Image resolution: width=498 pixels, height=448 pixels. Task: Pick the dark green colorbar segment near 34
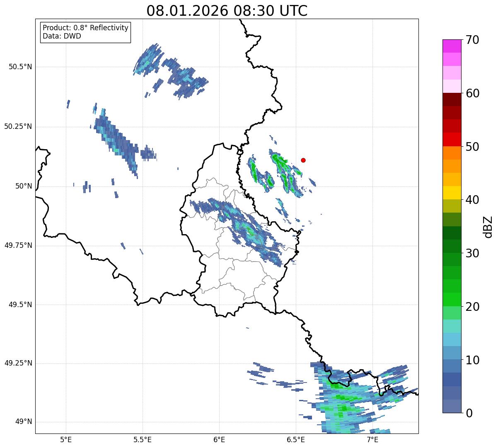pos(452,233)
